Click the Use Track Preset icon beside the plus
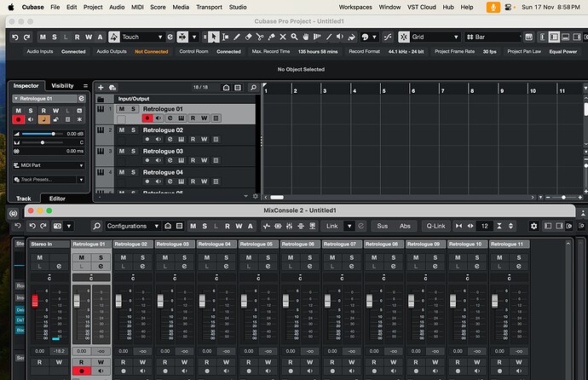This screenshot has width=588, height=380. tap(112, 87)
